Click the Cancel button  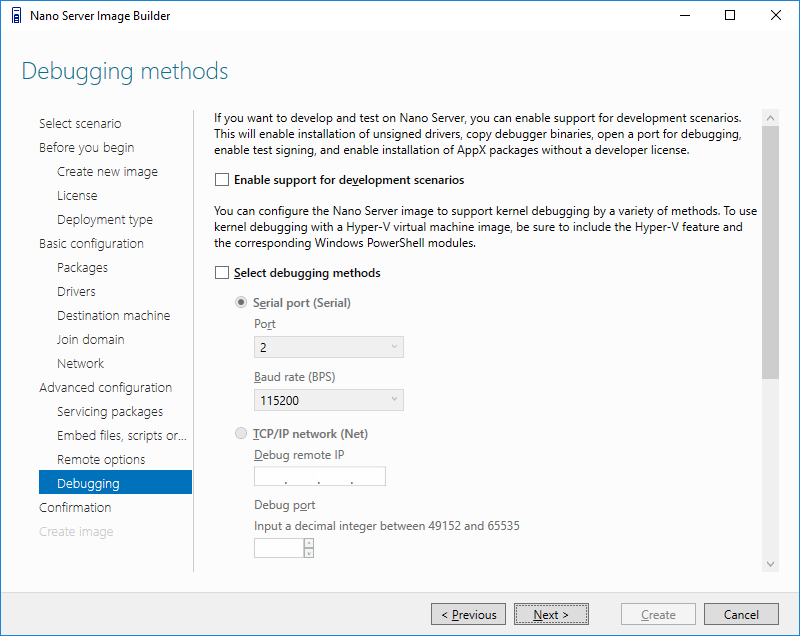pos(741,614)
